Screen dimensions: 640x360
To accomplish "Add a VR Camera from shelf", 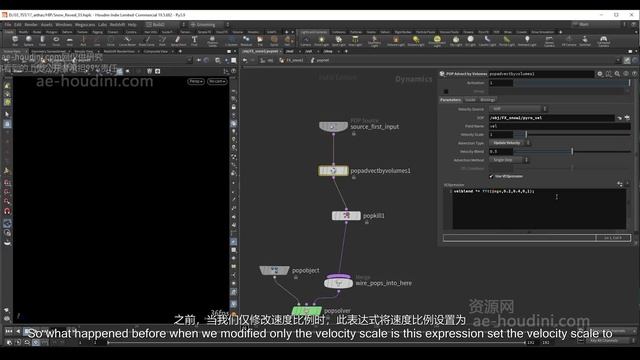I will tap(569, 40).
